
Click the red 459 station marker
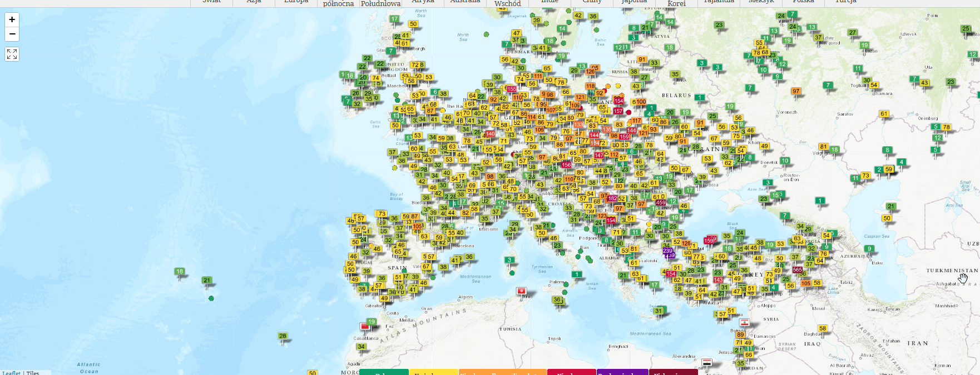click(661, 203)
